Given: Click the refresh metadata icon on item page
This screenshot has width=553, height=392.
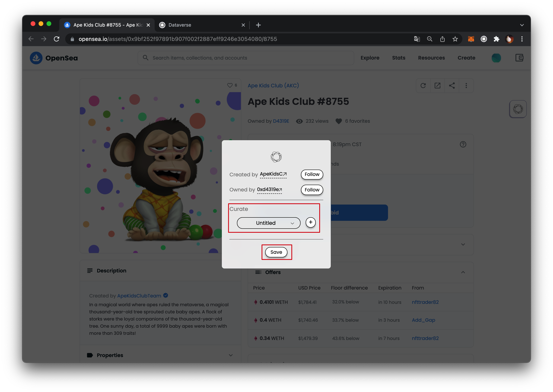Looking at the screenshot, I should (423, 85).
